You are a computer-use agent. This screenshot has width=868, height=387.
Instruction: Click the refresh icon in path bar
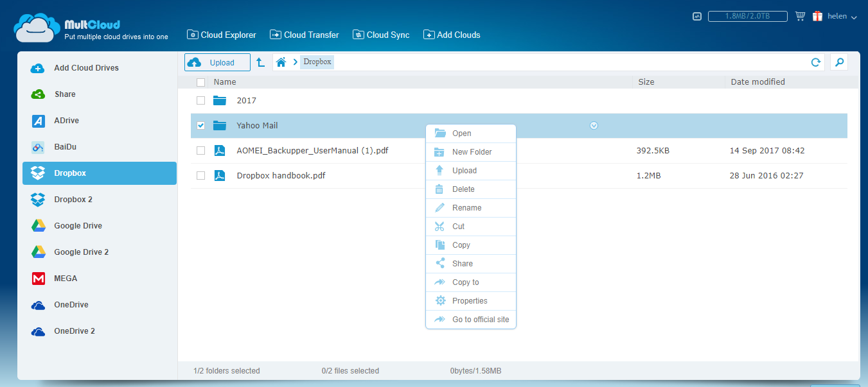tap(815, 62)
